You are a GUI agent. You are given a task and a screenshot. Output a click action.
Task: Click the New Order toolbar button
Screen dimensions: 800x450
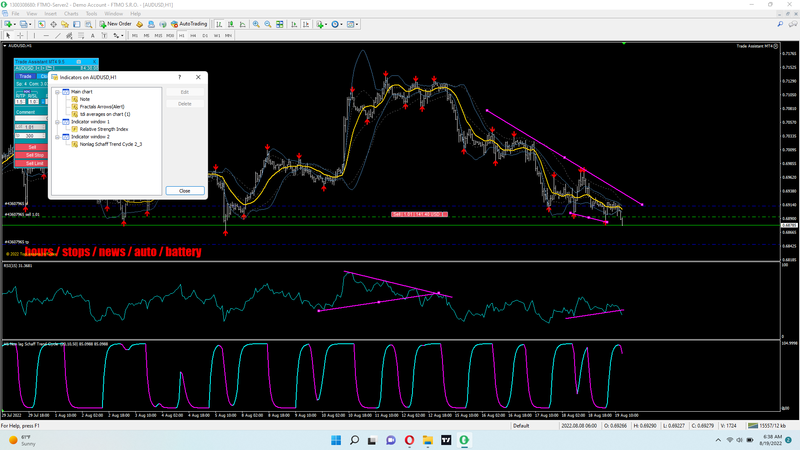115,24
